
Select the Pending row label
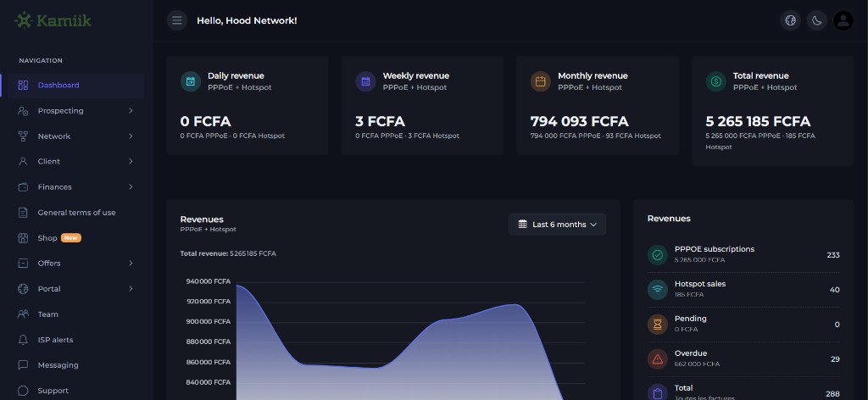tap(690, 319)
